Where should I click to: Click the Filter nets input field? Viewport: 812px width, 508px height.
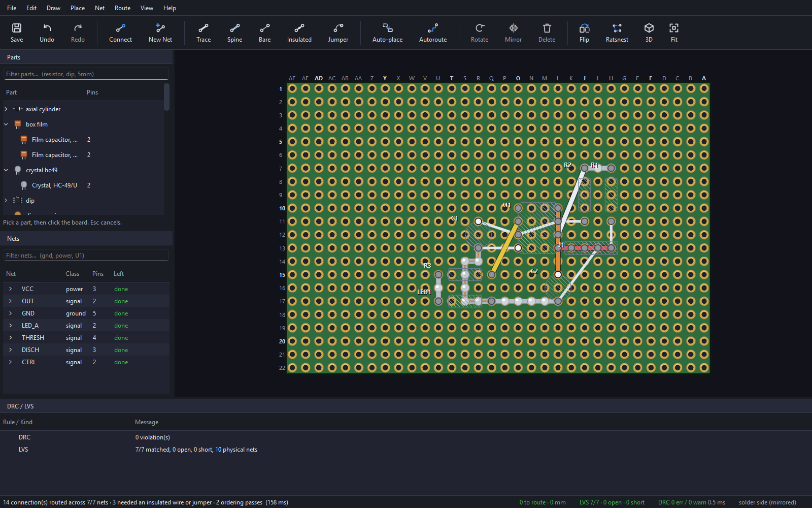click(86, 255)
